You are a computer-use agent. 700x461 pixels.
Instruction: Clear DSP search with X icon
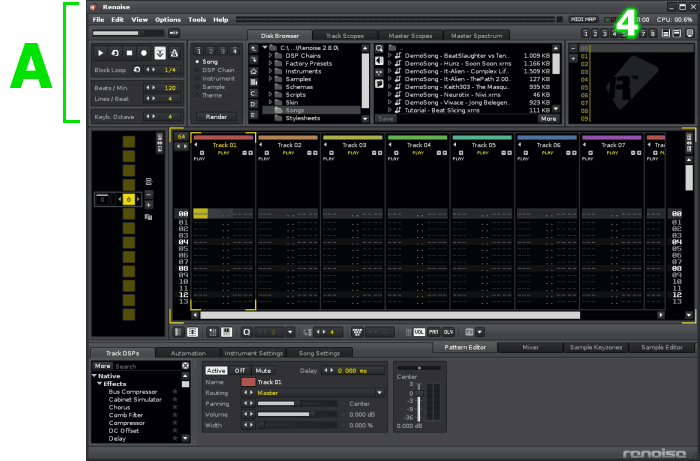185,366
